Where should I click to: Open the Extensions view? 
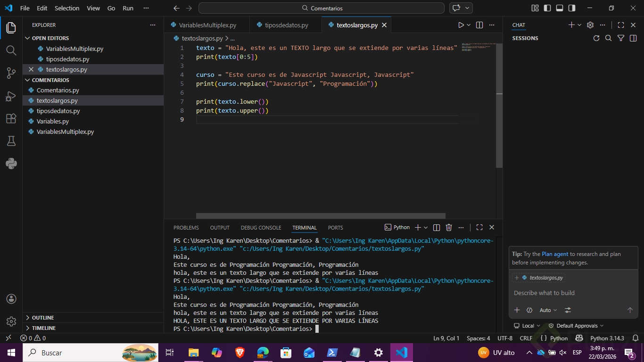coord(11,119)
